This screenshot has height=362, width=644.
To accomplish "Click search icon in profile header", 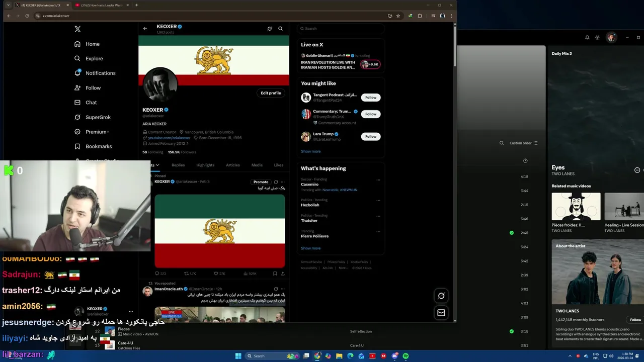I will (x=281, y=29).
